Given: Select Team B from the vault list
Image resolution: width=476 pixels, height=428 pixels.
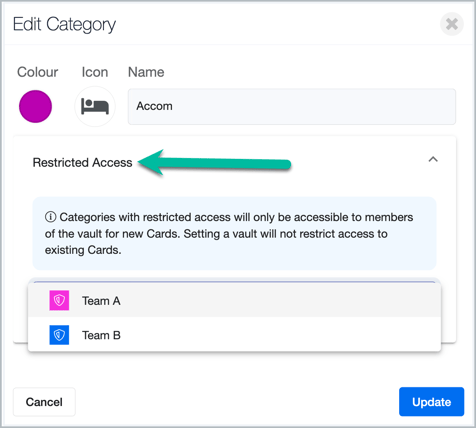Looking at the screenshot, I should pyautogui.click(x=234, y=335).
